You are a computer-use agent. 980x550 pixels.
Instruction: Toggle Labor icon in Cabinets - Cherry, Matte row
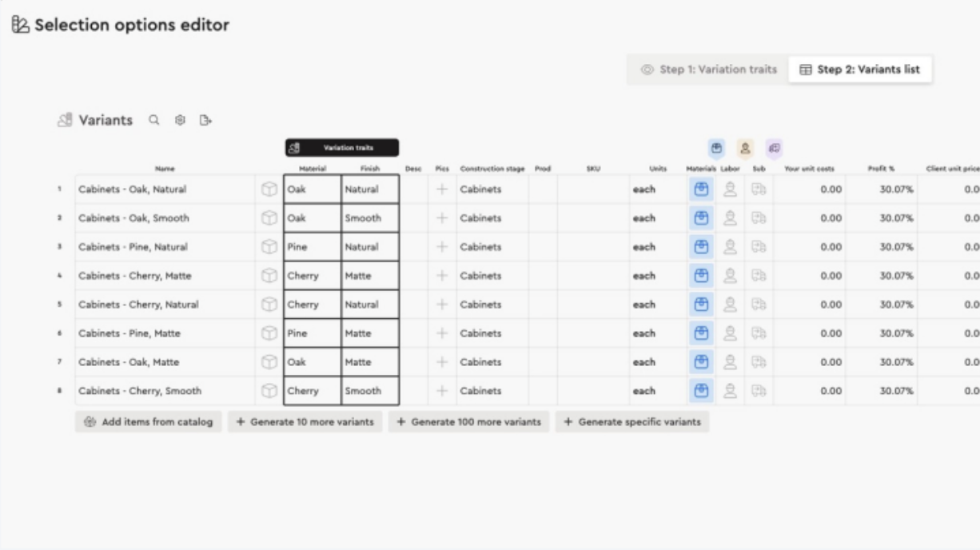[x=730, y=276]
